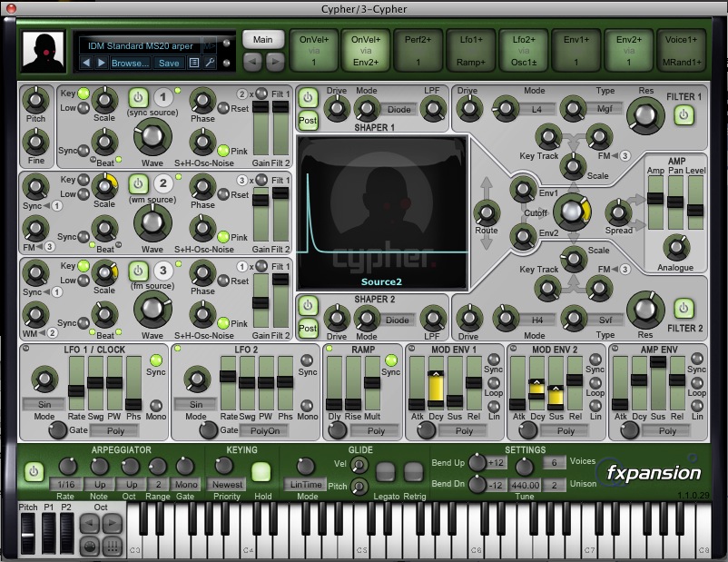Open Filter 1 L4 mode selector
The width and height of the screenshot is (728, 562).
coord(536,110)
